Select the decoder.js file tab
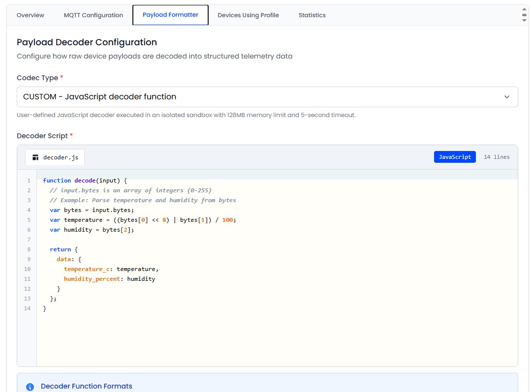 click(x=55, y=157)
